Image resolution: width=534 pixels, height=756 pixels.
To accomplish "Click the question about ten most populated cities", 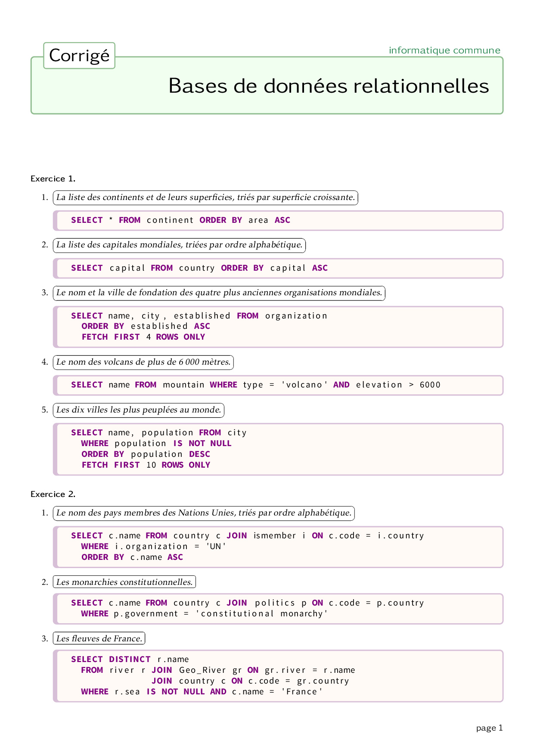I will coord(138,410).
